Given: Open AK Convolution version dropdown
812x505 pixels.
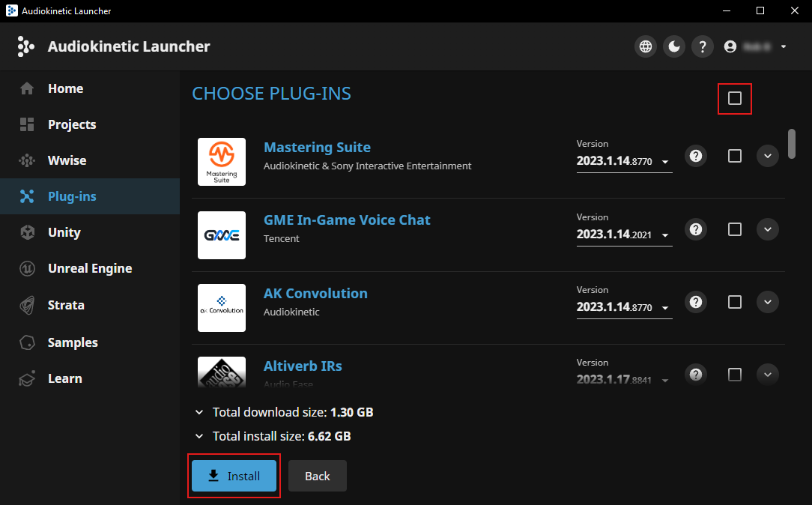Looking at the screenshot, I should tap(624, 307).
